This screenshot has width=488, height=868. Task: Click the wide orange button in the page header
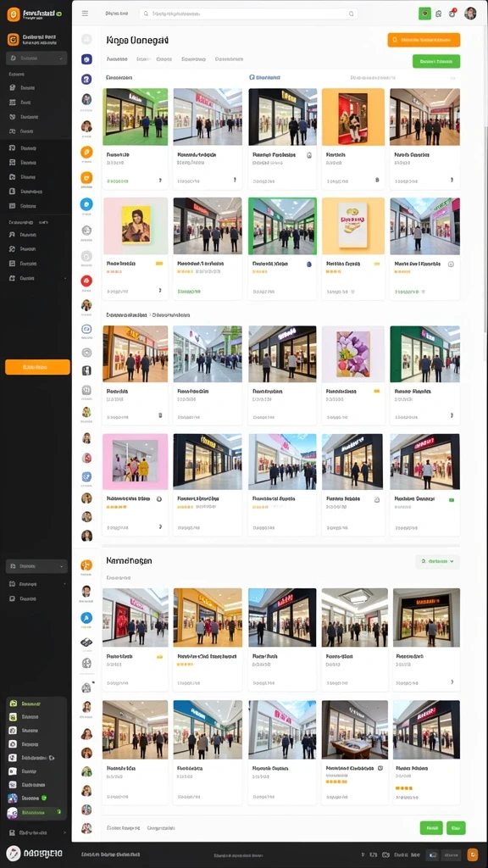point(424,40)
